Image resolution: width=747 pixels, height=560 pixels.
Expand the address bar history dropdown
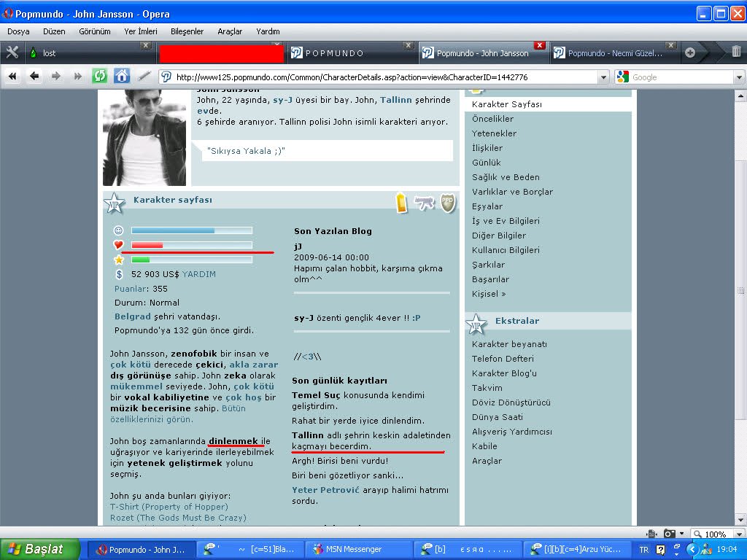tap(603, 77)
